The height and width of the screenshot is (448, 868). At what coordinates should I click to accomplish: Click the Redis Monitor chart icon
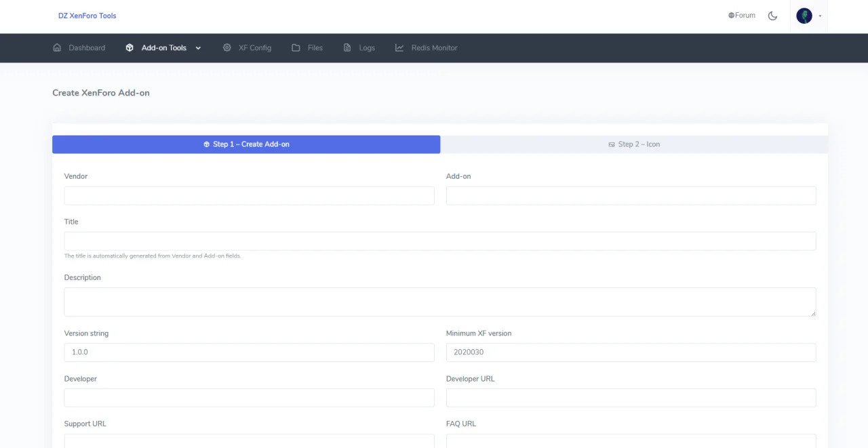[x=399, y=47]
